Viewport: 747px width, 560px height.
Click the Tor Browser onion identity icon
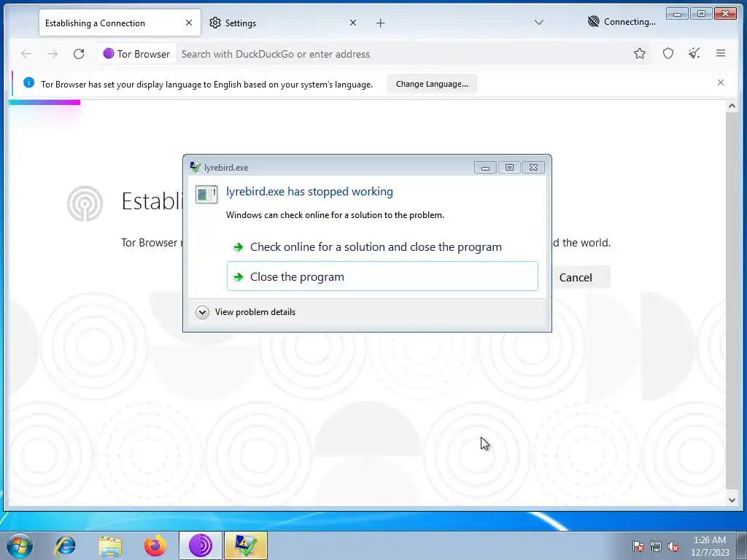click(109, 53)
